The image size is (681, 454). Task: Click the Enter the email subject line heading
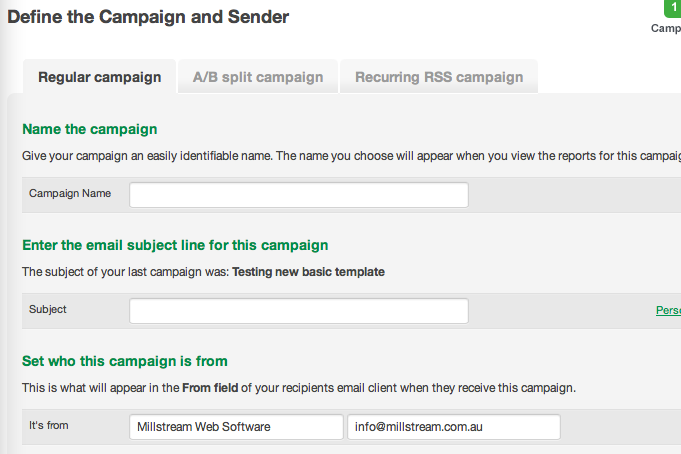click(175, 245)
